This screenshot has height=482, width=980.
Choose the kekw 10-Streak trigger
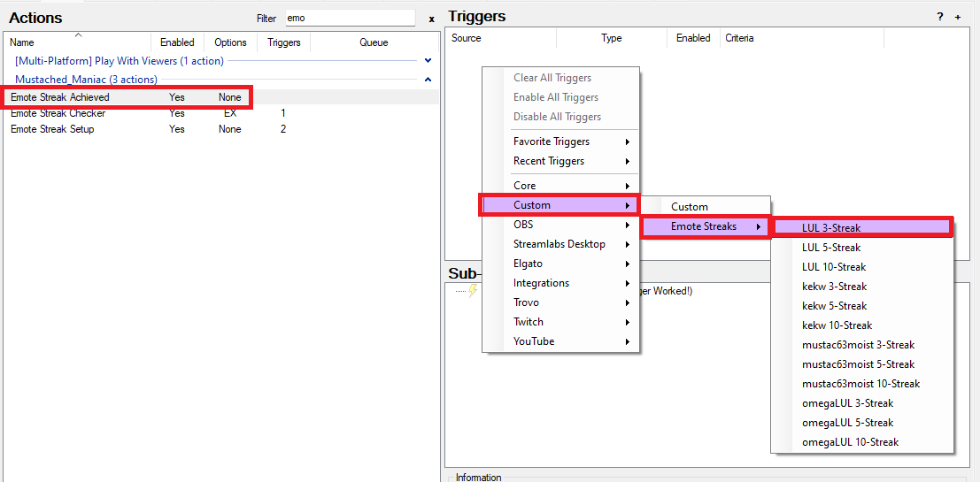coord(862,325)
